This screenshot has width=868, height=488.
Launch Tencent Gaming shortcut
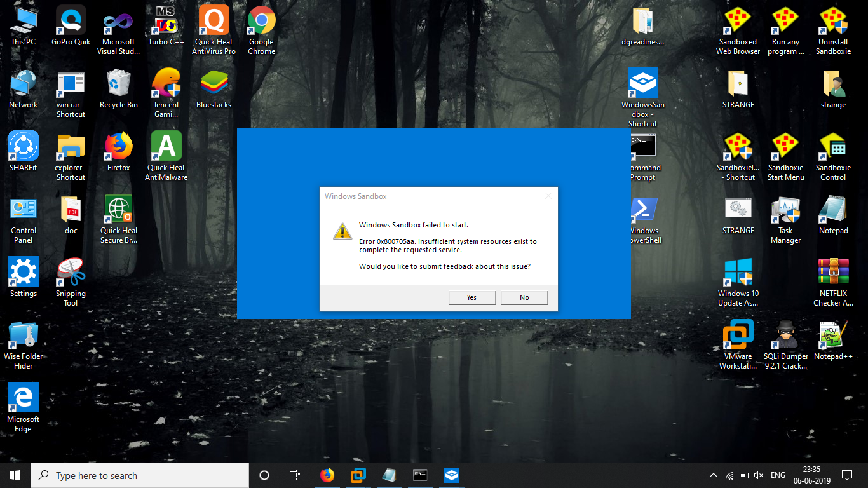click(x=166, y=95)
